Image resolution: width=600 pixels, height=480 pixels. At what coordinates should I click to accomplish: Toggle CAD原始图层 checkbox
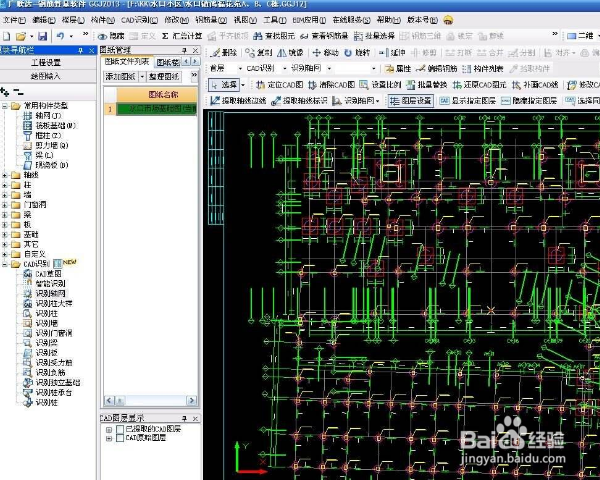[120, 438]
